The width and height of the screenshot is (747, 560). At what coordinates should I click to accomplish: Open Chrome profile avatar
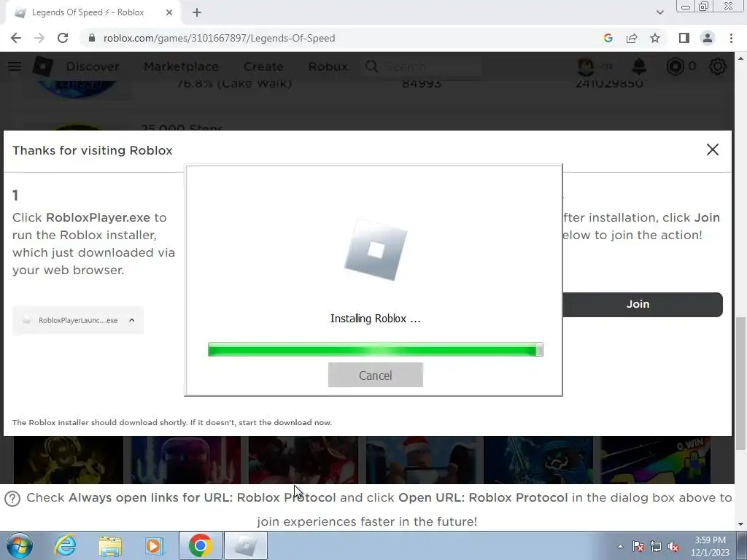[708, 38]
